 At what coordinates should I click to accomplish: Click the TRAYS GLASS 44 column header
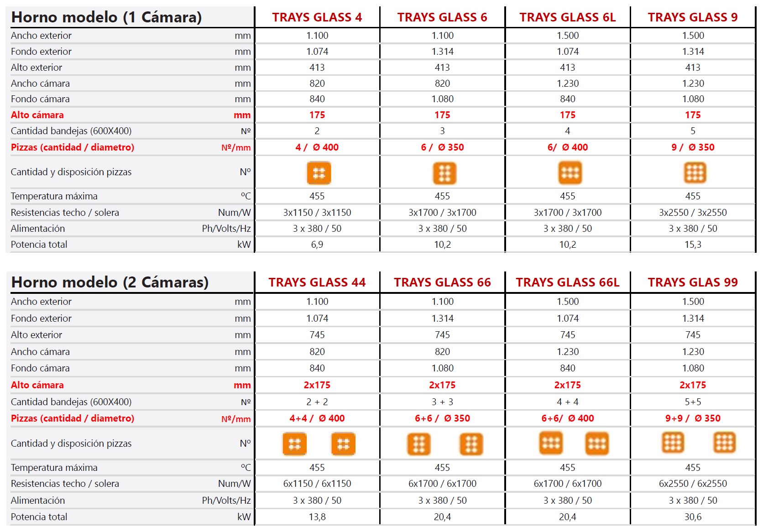[317, 282]
